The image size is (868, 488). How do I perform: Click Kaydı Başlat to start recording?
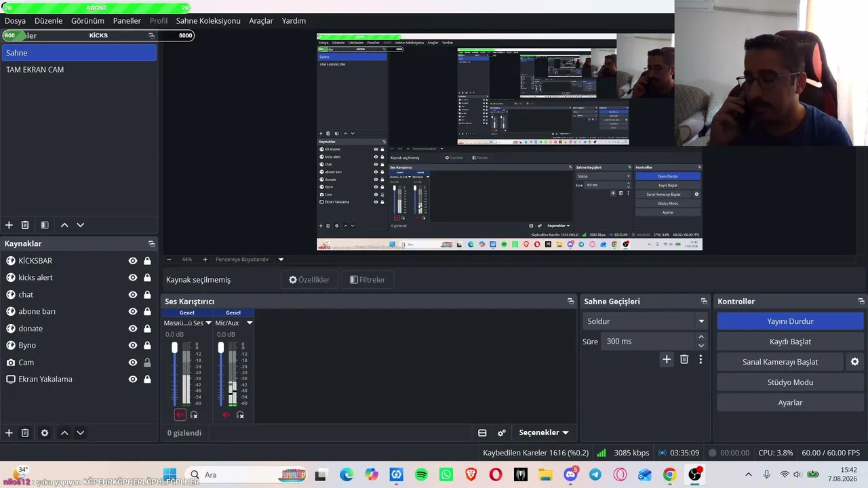[x=790, y=342]
